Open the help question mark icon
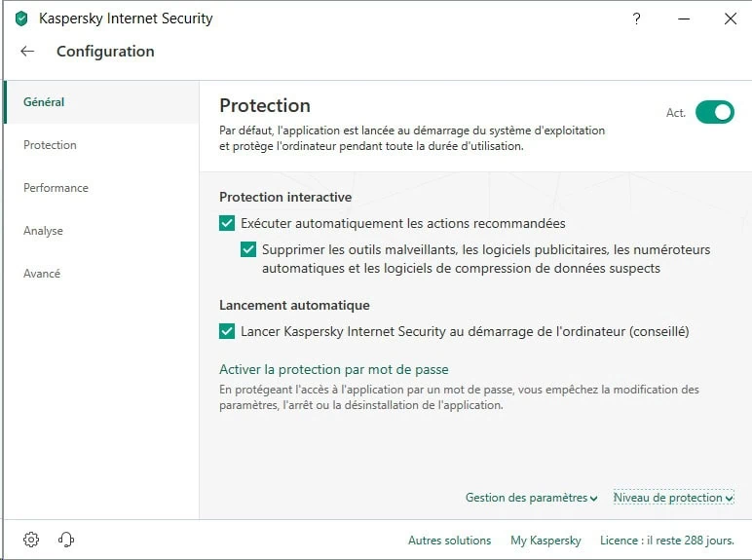752x560 pixels. click(x=636, y=19)
